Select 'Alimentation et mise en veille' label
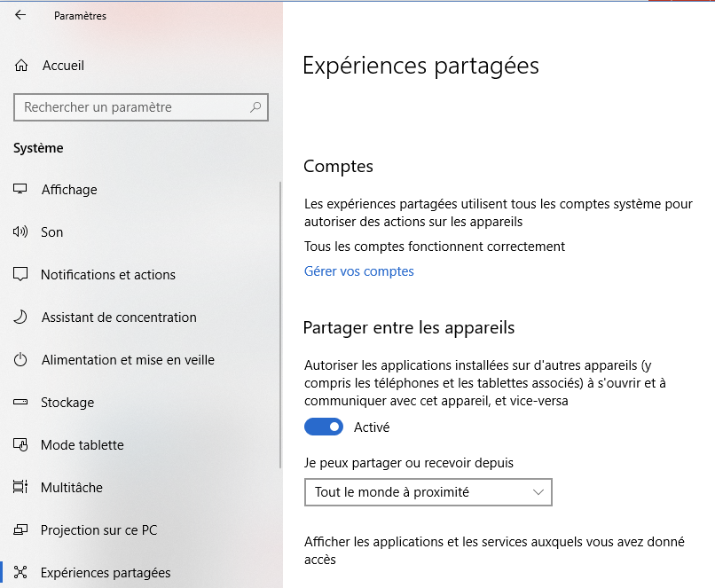Image resolution: width=715 pixels, height=588 pixels. (x=128, y=360)
